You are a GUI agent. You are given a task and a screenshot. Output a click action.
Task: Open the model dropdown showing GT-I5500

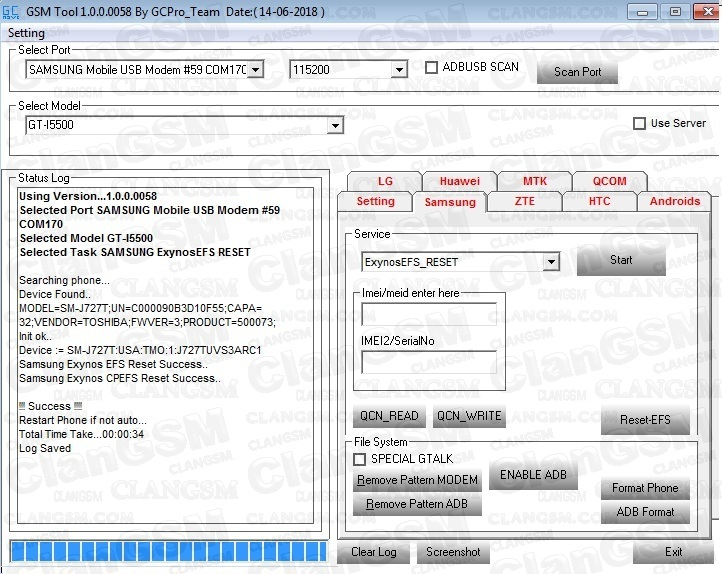click(335, 125)
